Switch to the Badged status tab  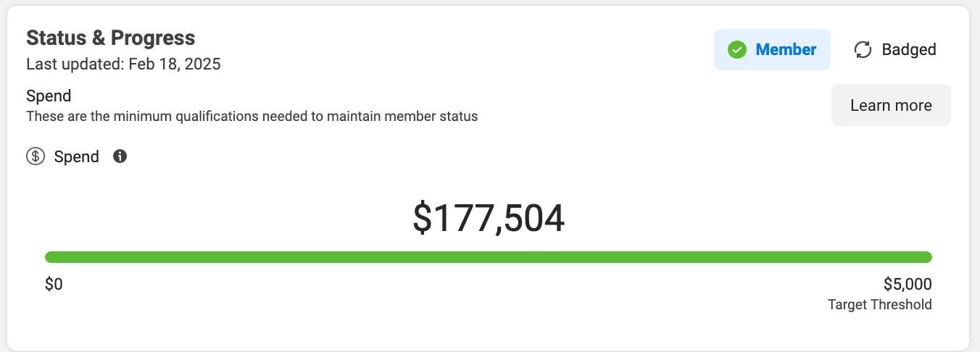coord(896,50)
